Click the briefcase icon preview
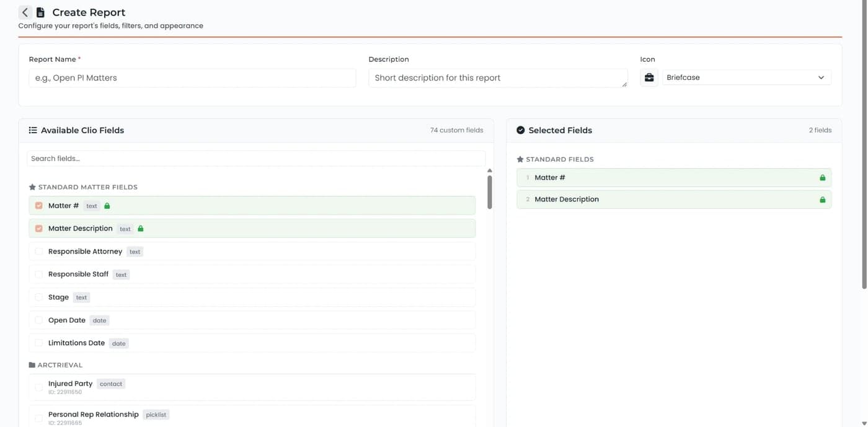The image size is (868, 427). point(649,77)
